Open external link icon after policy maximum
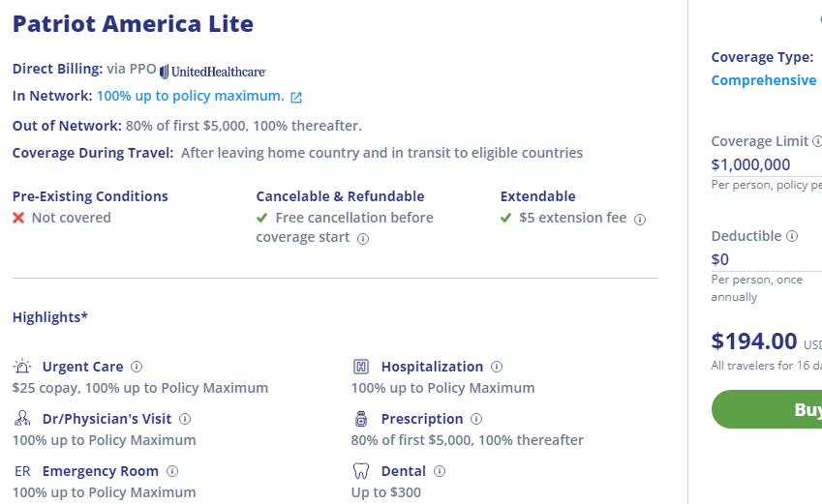 [x=296, y=98]
